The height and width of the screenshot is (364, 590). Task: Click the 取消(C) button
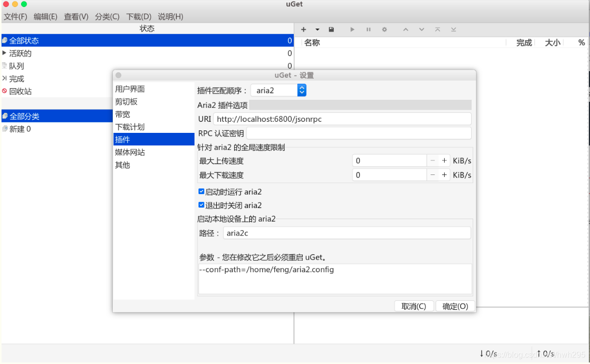(414, 306)
